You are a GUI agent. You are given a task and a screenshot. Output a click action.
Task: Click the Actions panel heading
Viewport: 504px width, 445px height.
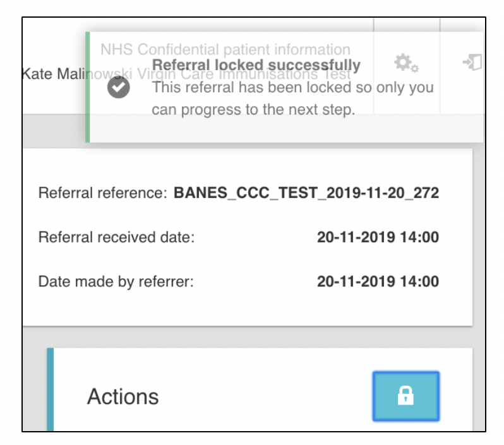(x=123, y=396)
